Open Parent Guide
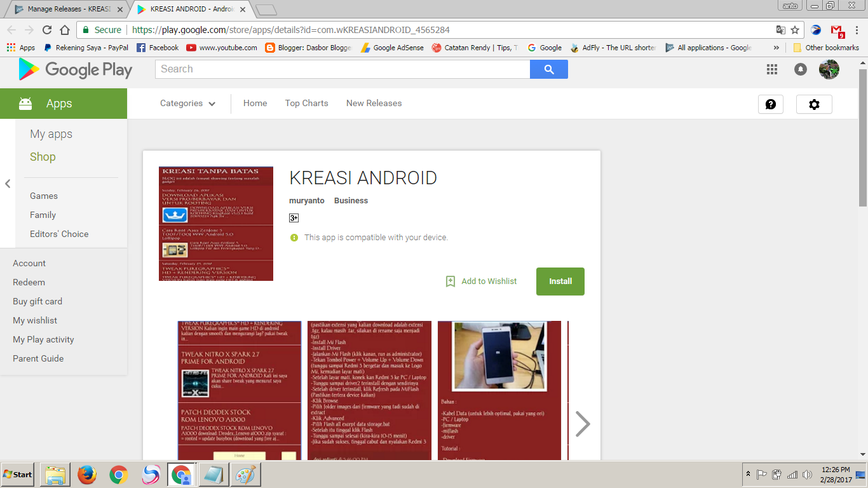868x488 pixels. [38, 359]
